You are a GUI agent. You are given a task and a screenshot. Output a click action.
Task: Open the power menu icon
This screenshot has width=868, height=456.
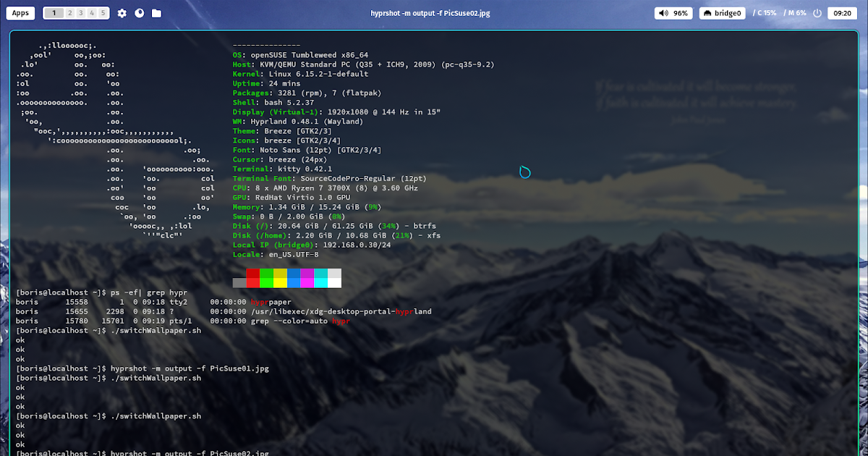pos(817,13)
